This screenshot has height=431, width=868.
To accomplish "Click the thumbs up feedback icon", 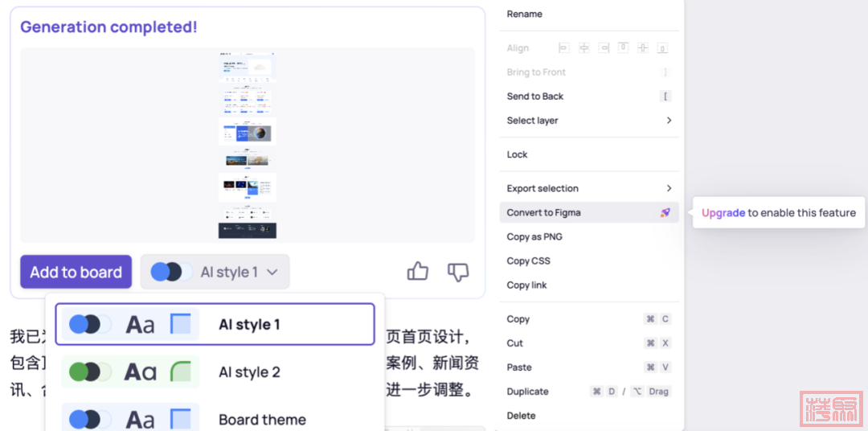I will point(418,272).
